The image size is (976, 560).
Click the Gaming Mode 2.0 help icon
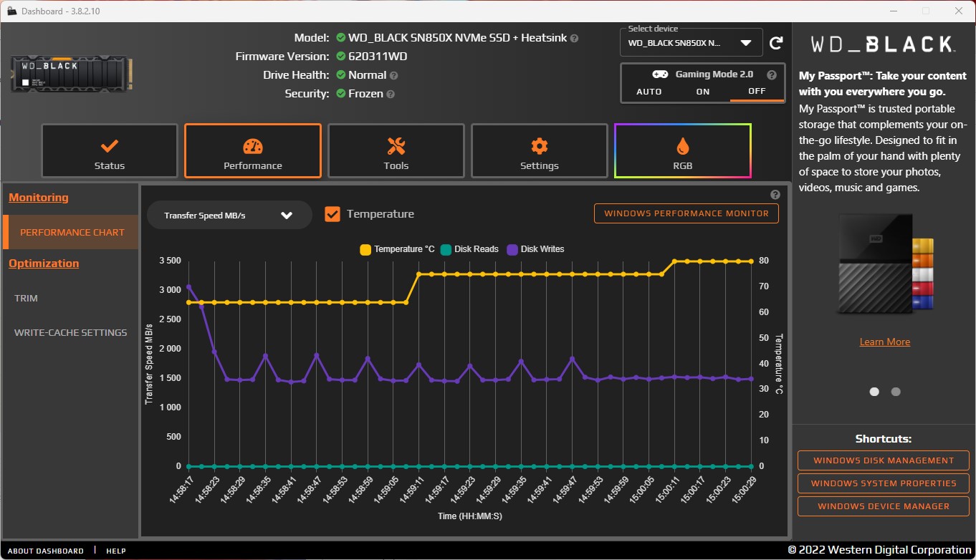pos(771,74)
